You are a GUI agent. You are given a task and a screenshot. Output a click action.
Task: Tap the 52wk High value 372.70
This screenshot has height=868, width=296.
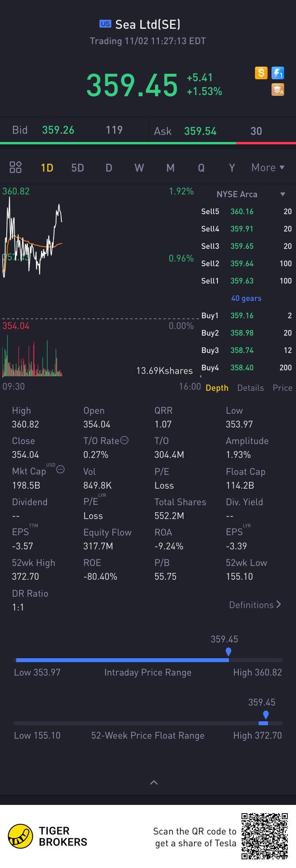point(26,577)
